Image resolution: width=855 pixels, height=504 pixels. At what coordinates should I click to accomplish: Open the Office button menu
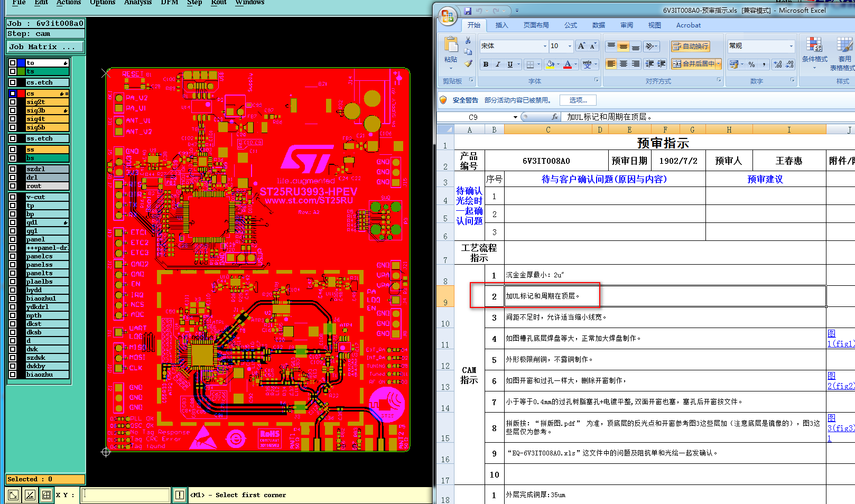tap(447, 16)
